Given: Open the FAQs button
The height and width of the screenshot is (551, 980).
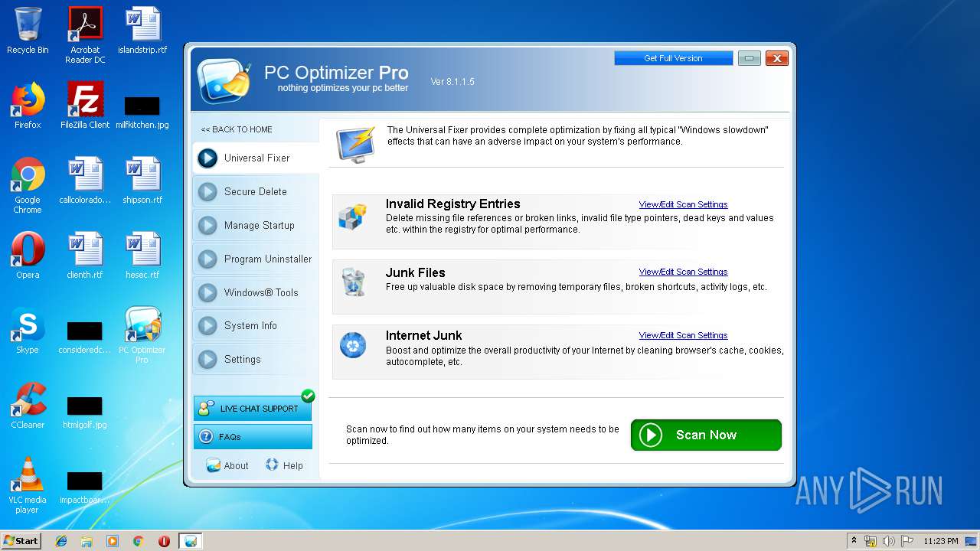Looking at the screenshot, I should click(253, 437).
